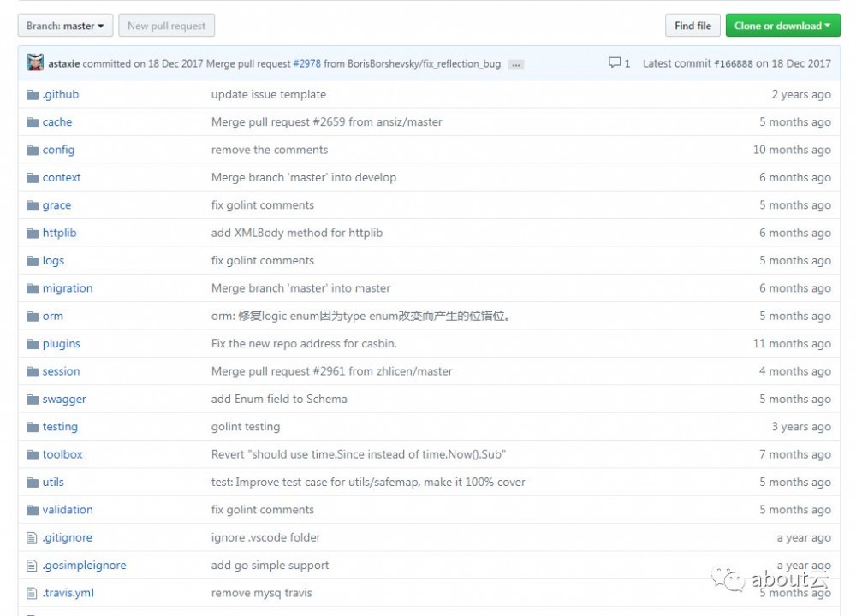Open the astaxie author link
The height and width of the screenshot is (616, 856).
pos(64,63)
